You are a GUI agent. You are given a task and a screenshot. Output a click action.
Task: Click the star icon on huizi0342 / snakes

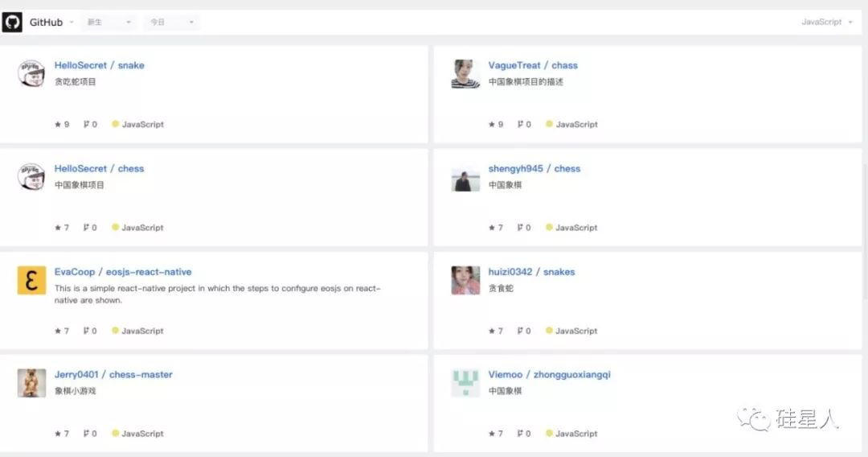[x=492, y=331]
